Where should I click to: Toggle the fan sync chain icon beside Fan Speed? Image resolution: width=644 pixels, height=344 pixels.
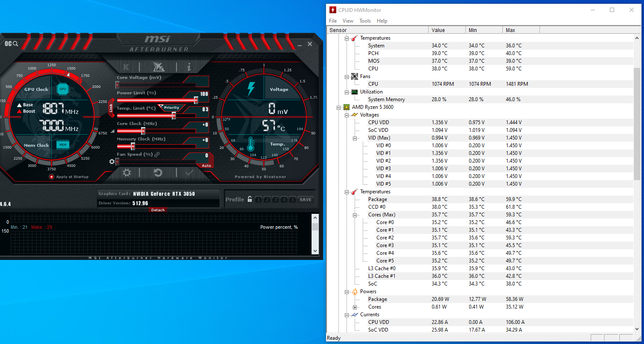157,155
